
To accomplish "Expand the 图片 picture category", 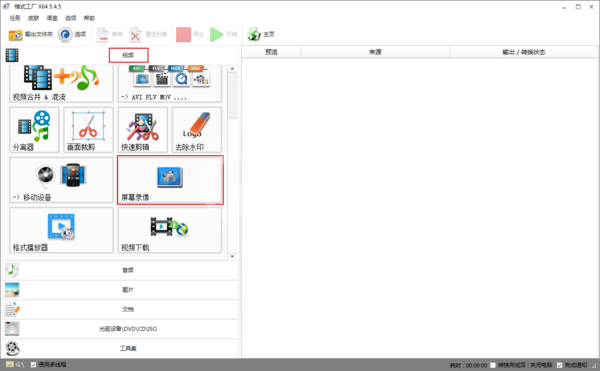I will tap(121, 290).
